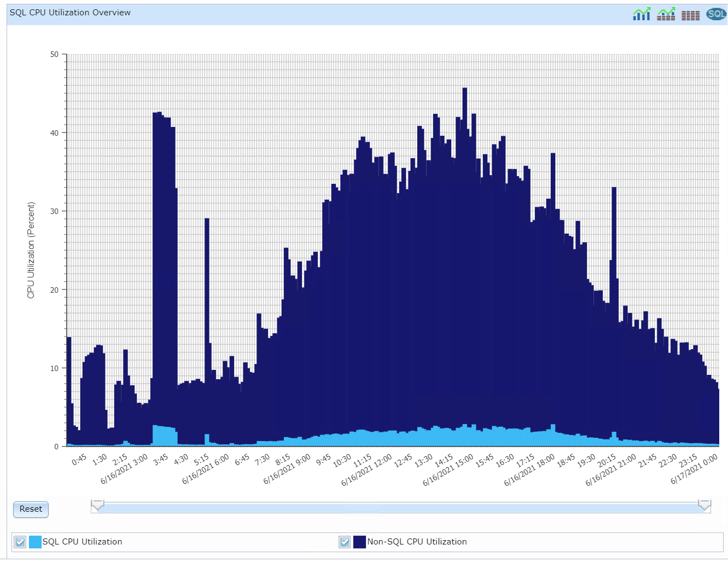
Task: Click the 6/16/2021 18:00 axis label
Action: (529, 470)
